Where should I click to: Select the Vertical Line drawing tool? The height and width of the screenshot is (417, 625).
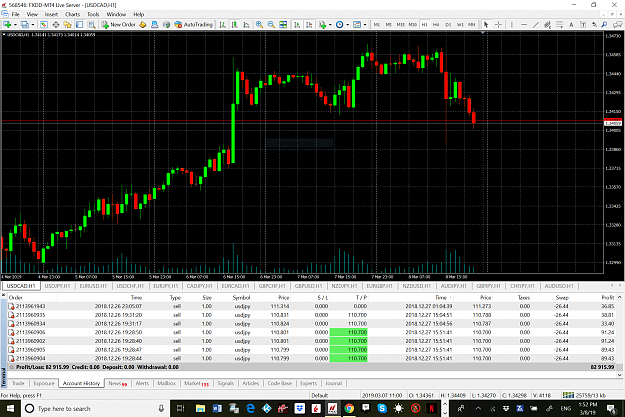click(512, 25)
